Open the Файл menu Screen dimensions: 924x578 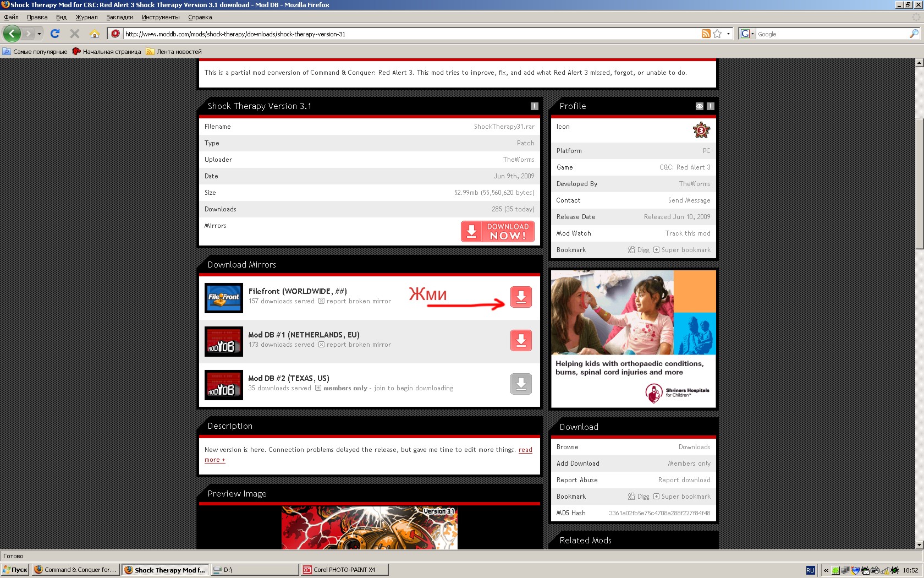[11, 17]
